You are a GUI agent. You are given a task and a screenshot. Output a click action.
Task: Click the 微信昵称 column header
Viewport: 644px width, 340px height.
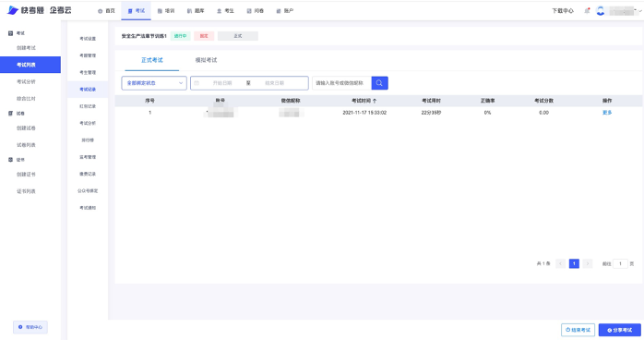pyautogui.click(x=291, y=101)
